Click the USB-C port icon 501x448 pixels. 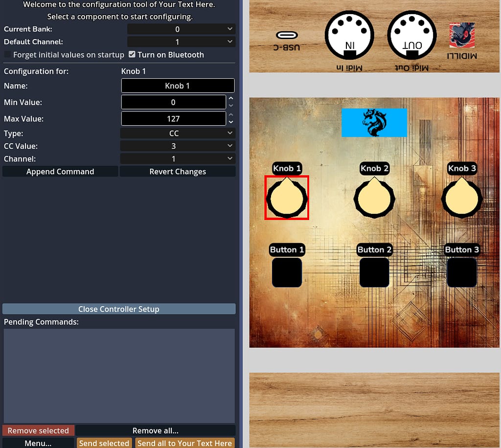coord(287,35)
